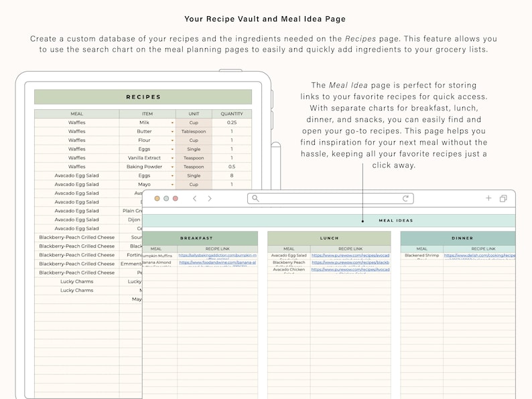Click the RECIPE LINK header under Breakfast
Viewport: 532px width, 399px height.
218,249
